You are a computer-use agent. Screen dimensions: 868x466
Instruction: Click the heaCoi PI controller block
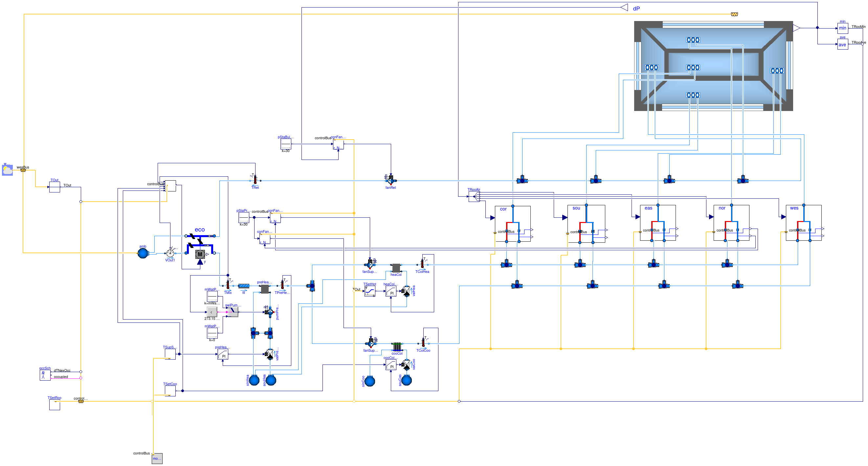click(x=391, y=291)
